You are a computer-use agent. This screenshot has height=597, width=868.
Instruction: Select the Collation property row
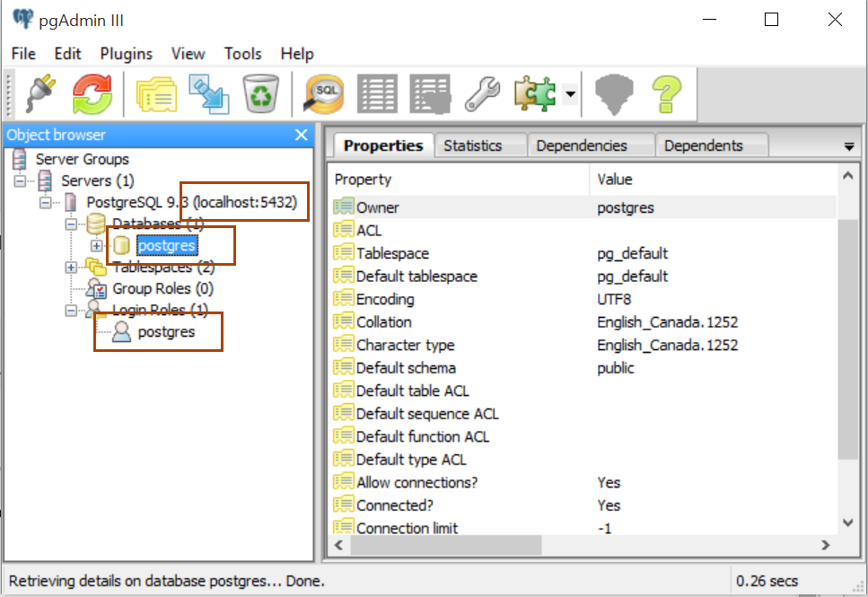click(584, 322)
